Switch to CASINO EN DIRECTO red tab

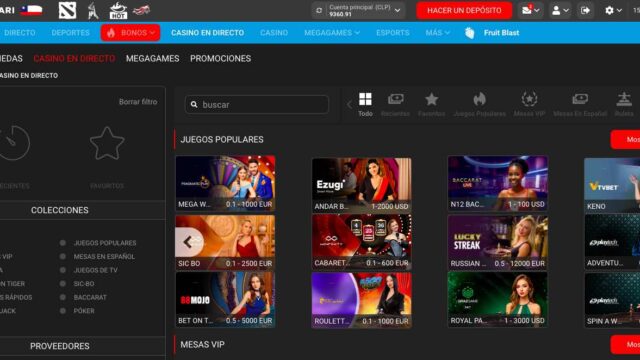point(74,58)
